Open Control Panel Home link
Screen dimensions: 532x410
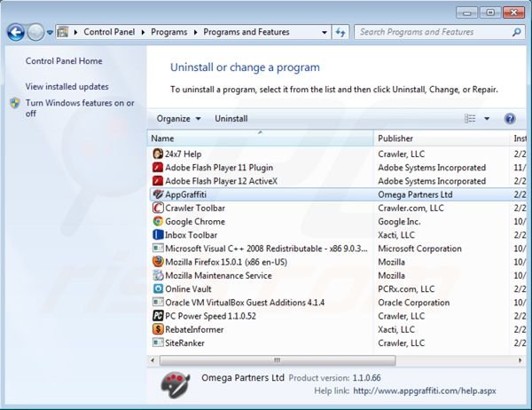tap(64, 61)
